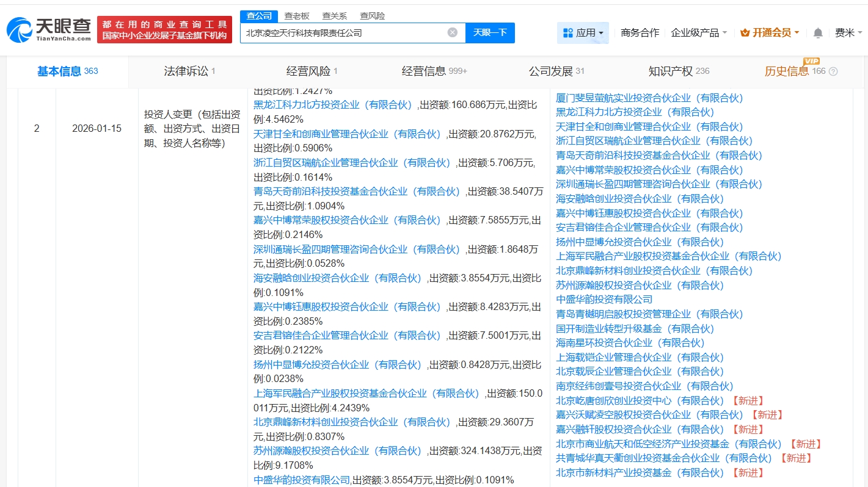Click the TianYanCha logo

49,29
